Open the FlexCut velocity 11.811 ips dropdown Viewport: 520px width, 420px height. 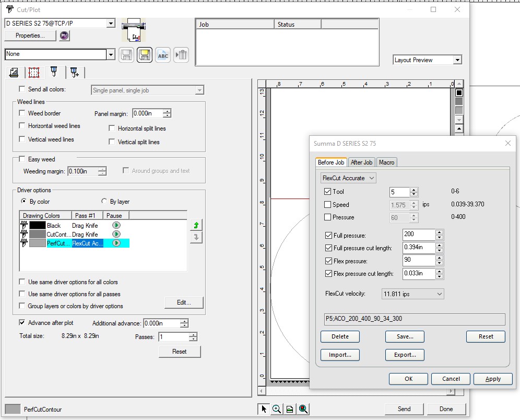coord(413,294)
